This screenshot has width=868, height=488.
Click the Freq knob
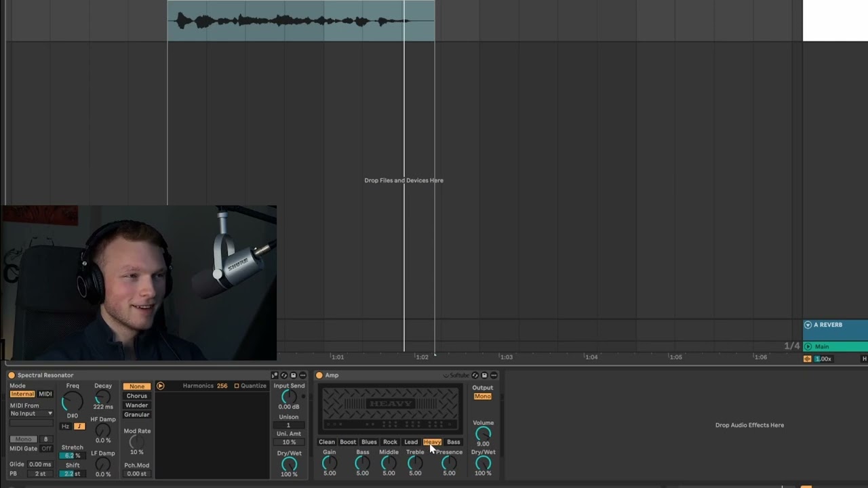pos(72,402)
